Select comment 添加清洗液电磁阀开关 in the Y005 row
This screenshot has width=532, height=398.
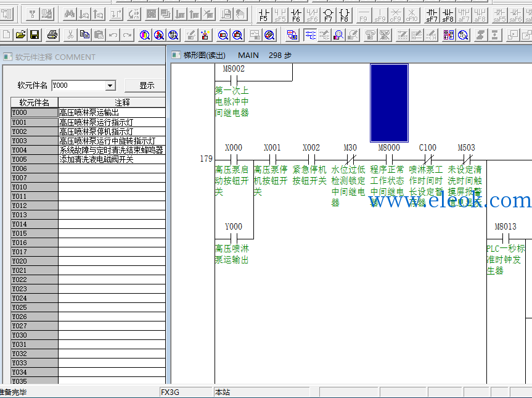point(112,159)
